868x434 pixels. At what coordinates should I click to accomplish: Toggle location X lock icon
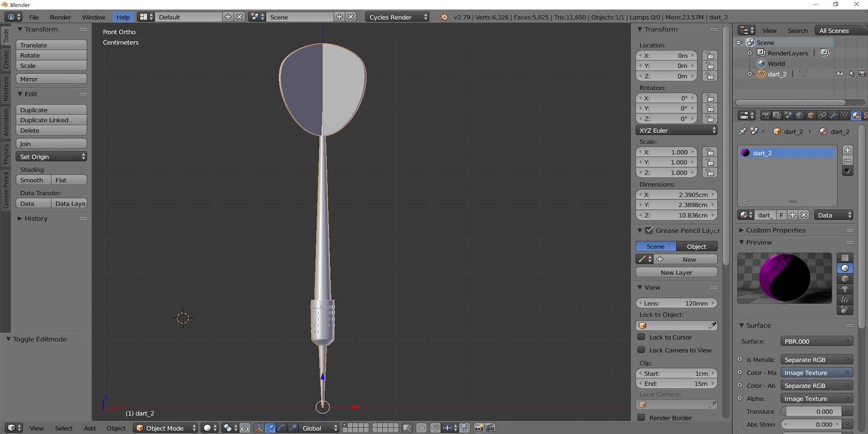click(710, 56)
